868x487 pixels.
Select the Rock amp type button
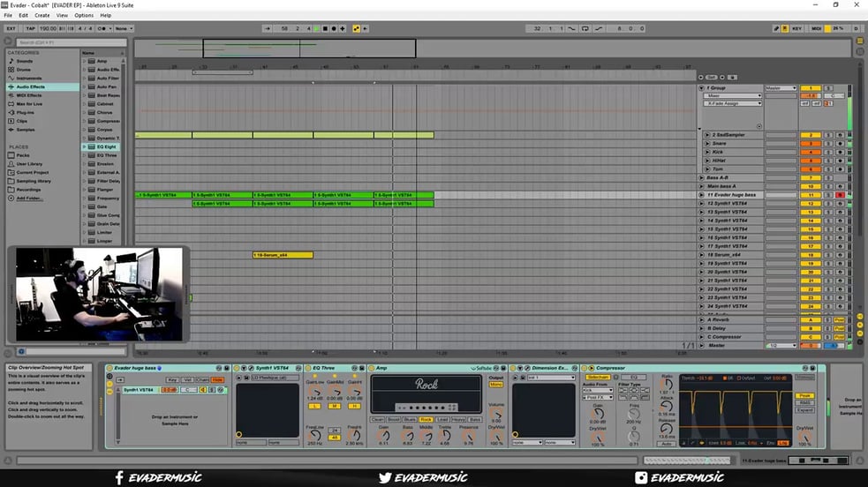click(x=426, y=420)
